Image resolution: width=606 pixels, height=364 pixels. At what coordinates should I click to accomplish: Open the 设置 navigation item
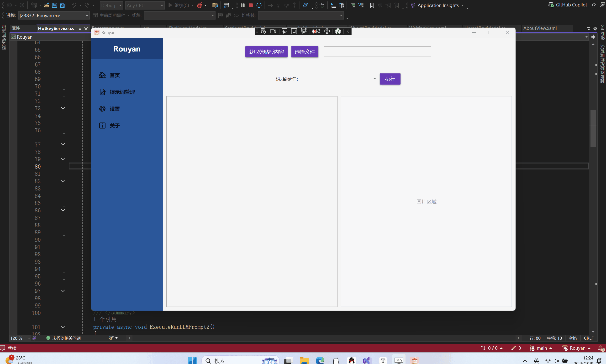(x=115, y=109)
